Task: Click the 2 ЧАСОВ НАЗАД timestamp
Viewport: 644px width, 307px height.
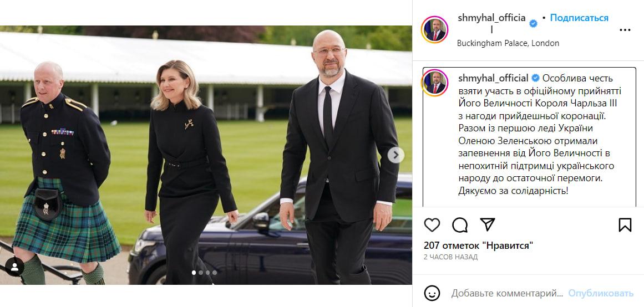Action: coord(450,257)
